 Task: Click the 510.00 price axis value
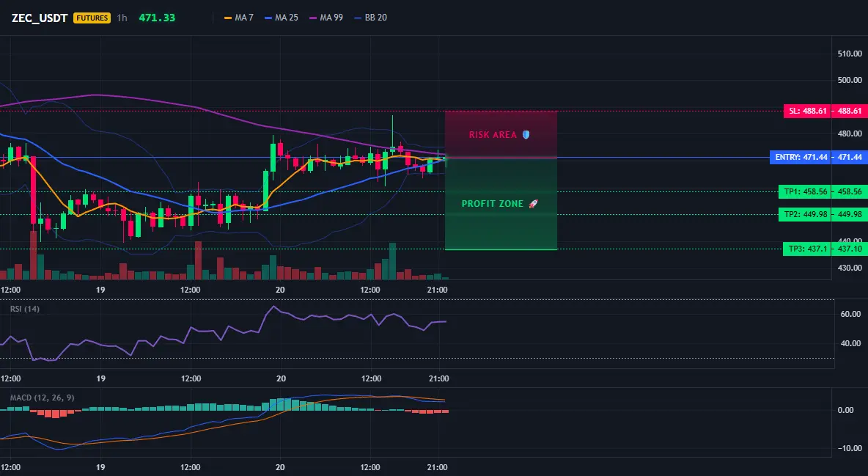click(x=850, y=54)
